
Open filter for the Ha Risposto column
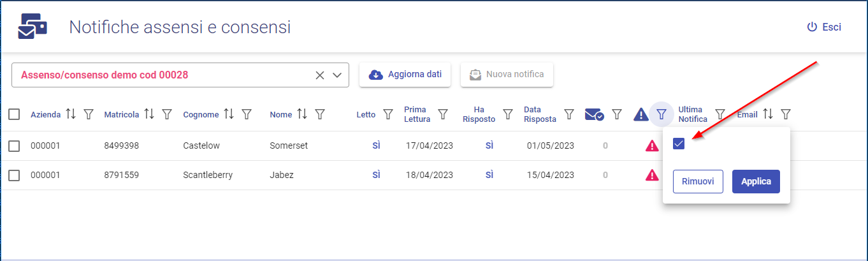coord(508,114)
